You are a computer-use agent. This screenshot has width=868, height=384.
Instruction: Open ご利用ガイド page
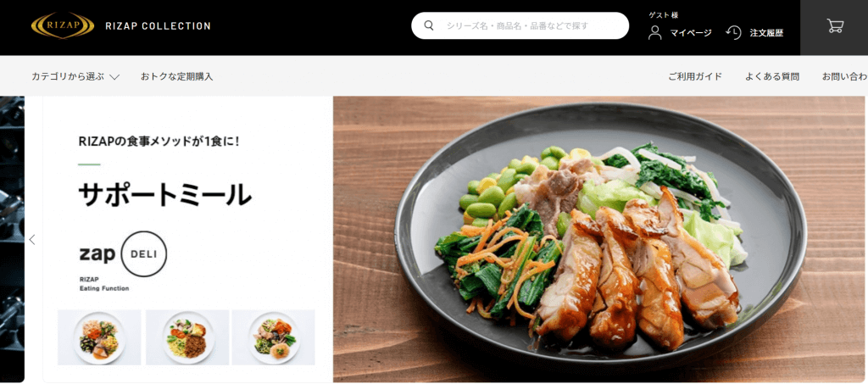pos(695,77)
